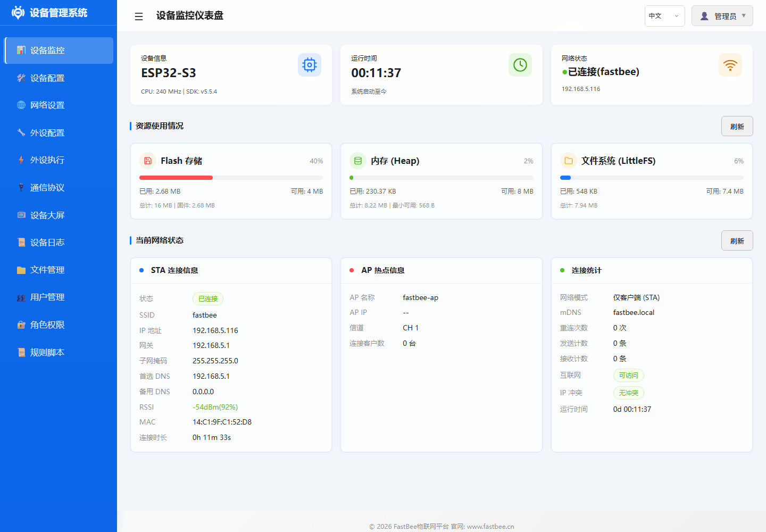Go to the 通信协议 menu item
Screen dimensions: 766x532
pos(59,187)
